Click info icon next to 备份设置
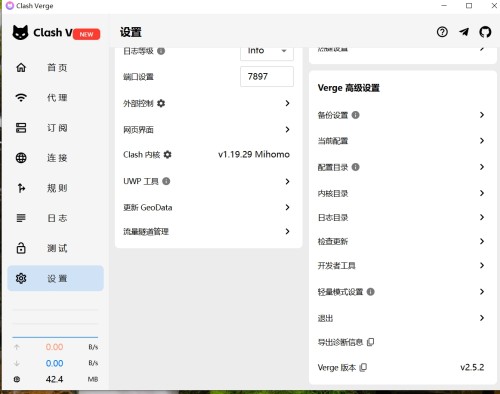 click(x=355, y=115)
